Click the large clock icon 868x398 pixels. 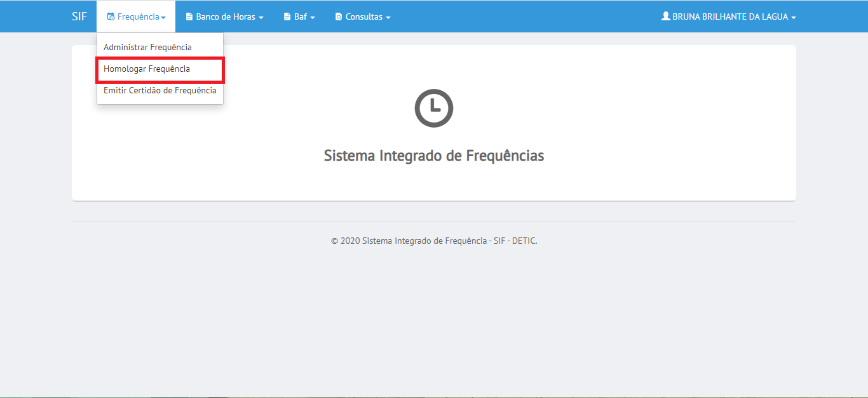pyautogui.click(x=434, y=108)
